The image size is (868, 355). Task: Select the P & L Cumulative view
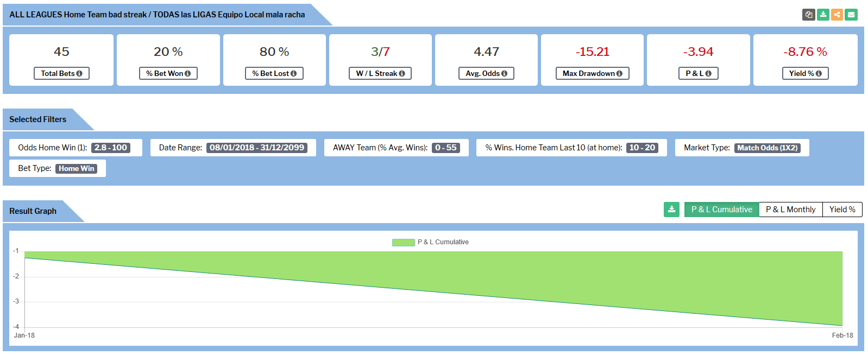click(x=721, y=210)
